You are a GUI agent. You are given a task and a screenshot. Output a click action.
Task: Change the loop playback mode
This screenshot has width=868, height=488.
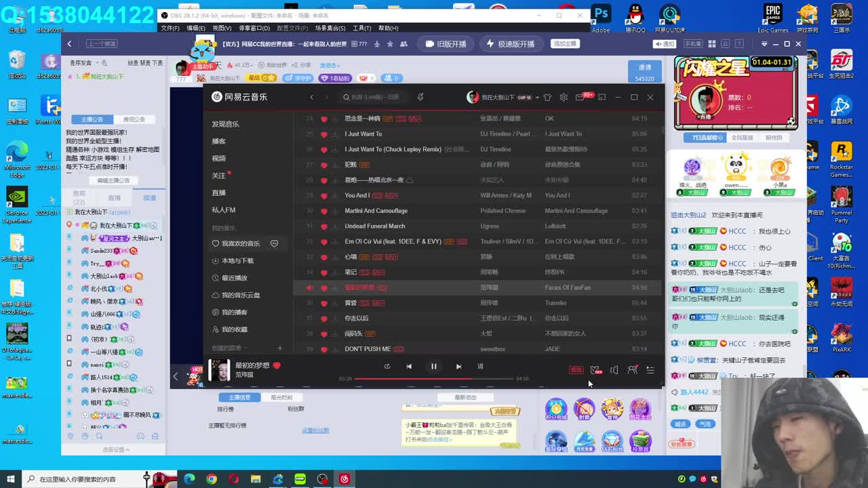[387, 366]
